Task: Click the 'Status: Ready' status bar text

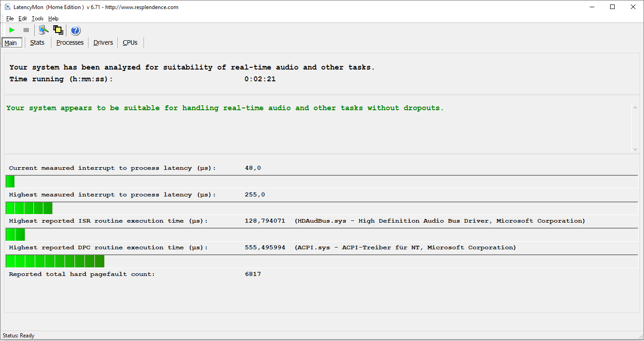Action: [19, 336]
